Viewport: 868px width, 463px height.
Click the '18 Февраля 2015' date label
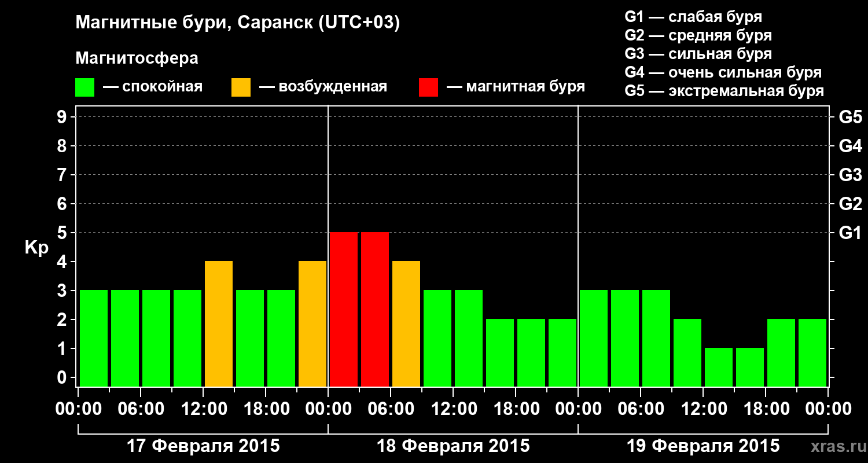coord(453,446)
